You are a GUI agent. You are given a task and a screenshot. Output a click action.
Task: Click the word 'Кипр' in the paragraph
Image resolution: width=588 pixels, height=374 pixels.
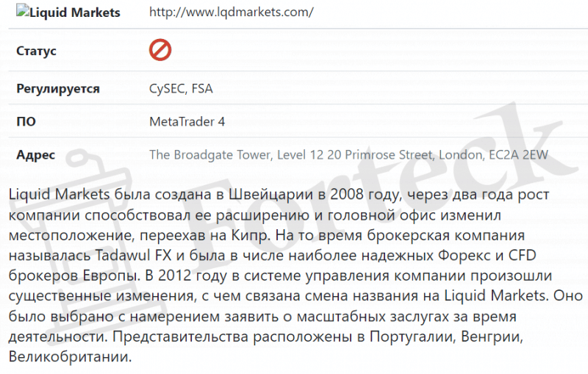click(x=251, y=235)
